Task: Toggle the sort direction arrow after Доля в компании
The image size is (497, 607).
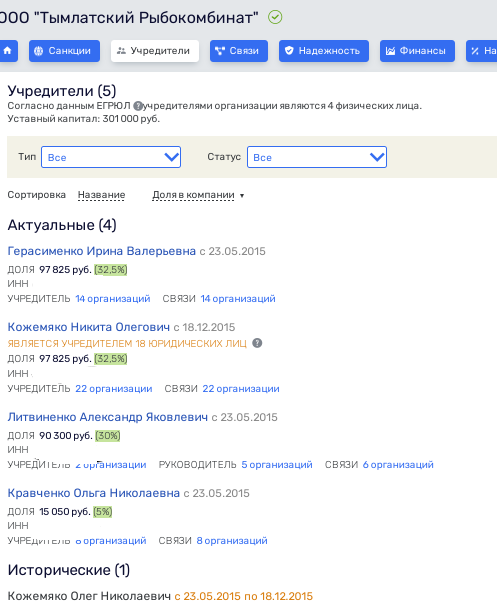Action: (242, 195)
